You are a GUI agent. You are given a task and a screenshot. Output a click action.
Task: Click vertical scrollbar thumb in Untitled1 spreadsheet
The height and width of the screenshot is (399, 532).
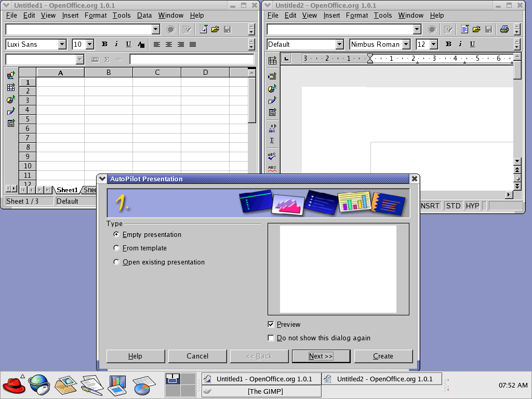252,100
